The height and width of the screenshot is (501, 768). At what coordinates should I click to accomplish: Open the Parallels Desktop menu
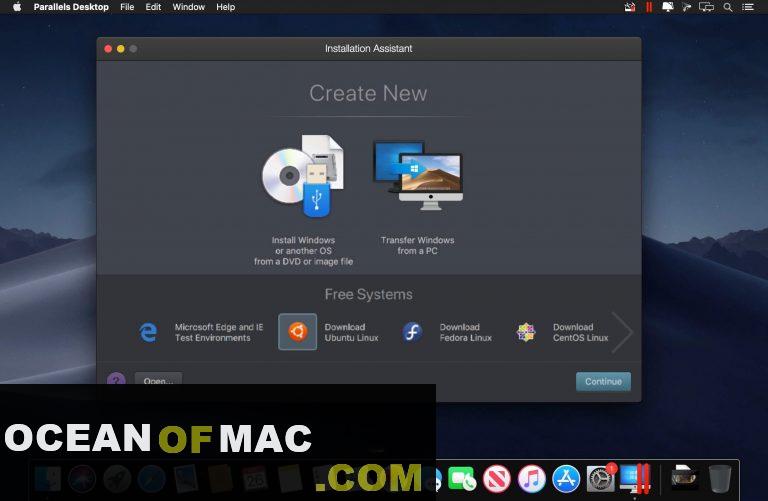pyautogui.click(x=71, y=7)
